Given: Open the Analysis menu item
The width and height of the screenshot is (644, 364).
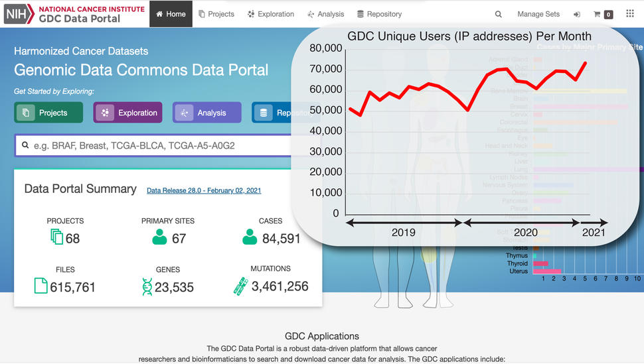Looking at the screenshot, I should point(325,14).
